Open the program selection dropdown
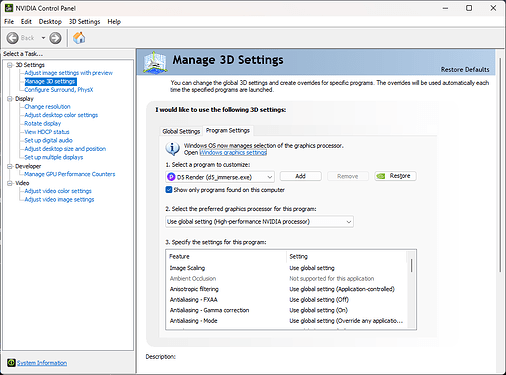 [x=220, y=177]
